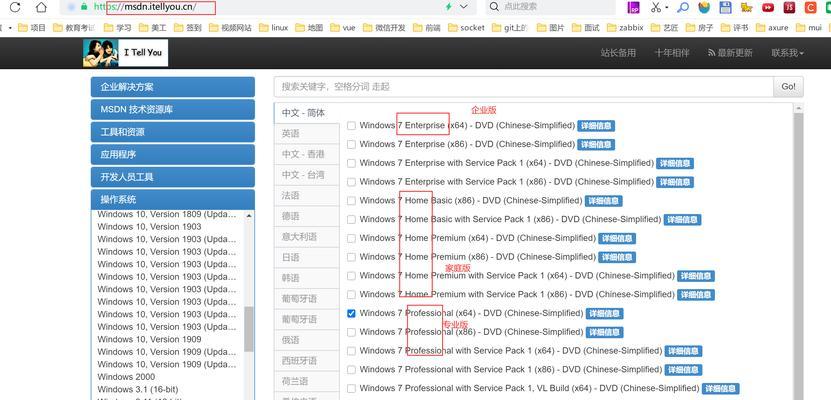Select Windows 2000 in the OS list
This screenshot has height=400, width=831.
(x=126, y=377)
